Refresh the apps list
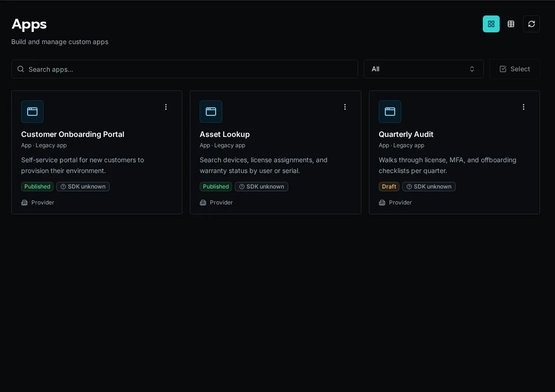Image resolution: width=555 pixels, height=392 pixels. tap(531, 24)
